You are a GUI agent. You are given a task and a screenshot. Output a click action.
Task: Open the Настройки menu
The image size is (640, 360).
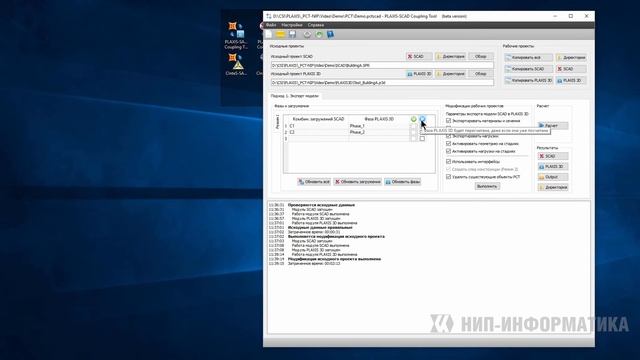[291, 25]
